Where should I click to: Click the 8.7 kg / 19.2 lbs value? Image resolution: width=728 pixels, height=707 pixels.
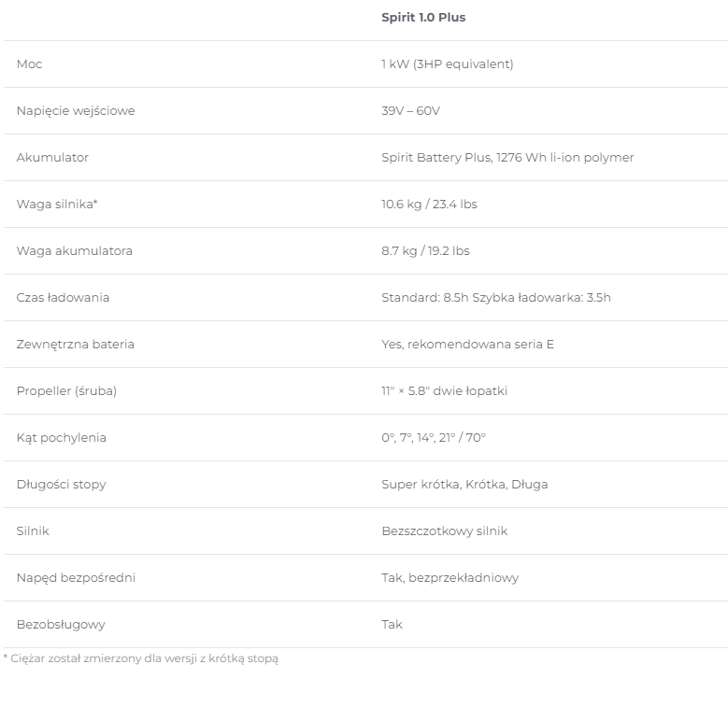(425, 251)
